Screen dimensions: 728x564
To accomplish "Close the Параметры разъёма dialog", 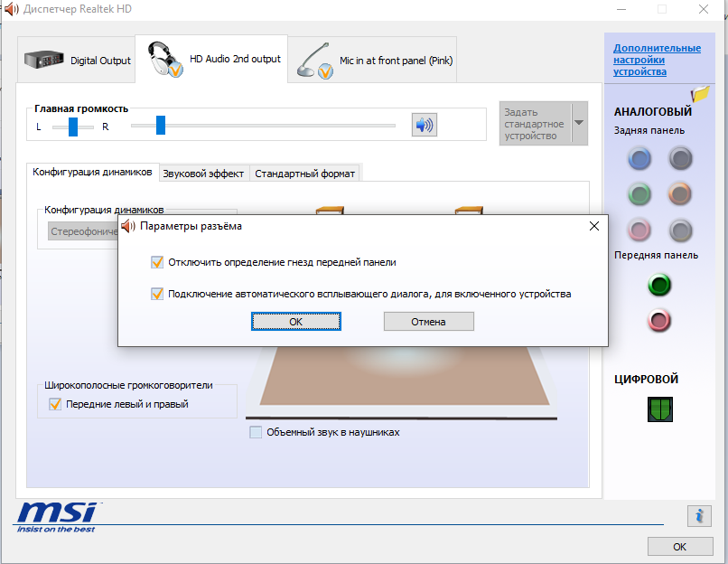I will tap(593, 226).
